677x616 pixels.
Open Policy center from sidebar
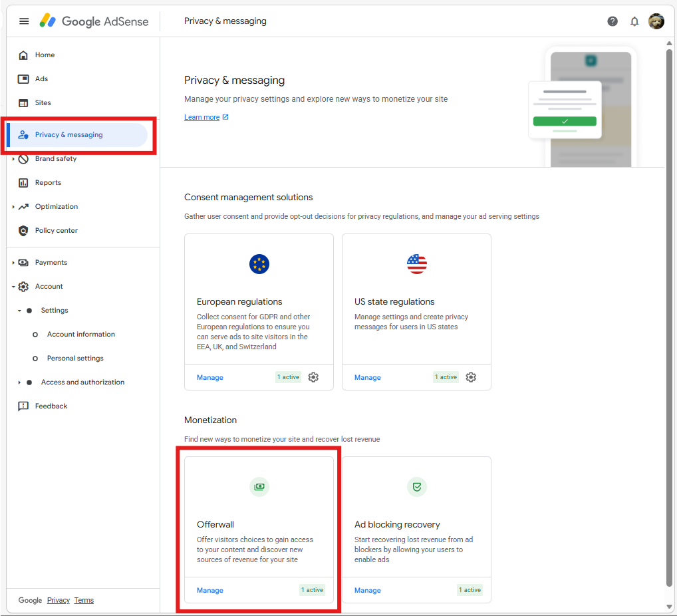56,231
